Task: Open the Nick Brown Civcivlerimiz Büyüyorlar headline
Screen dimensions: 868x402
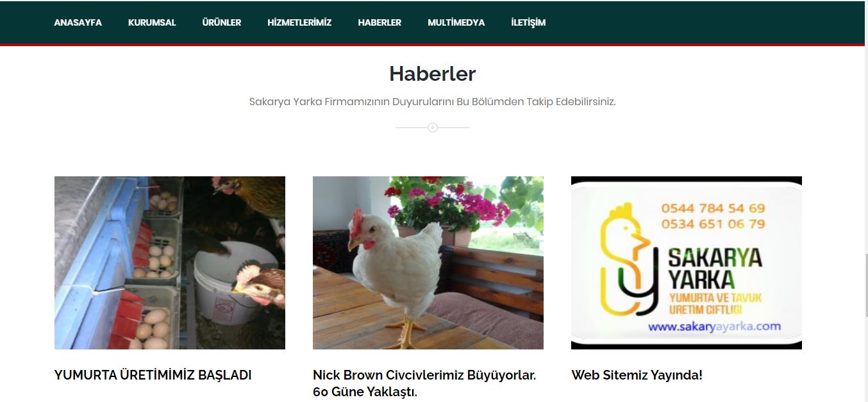Action: 424,383
